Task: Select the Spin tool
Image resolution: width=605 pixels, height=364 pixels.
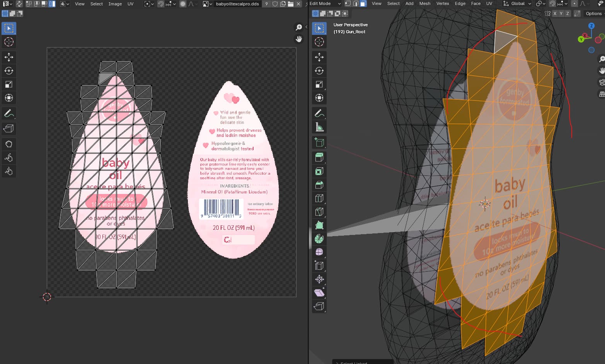Action: (319, 239)
